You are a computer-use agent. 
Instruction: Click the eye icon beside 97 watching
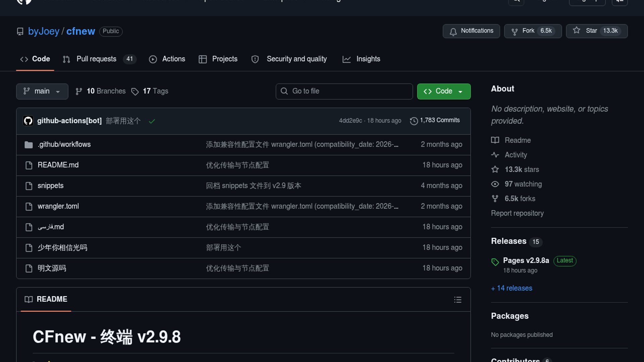(495, 184)
